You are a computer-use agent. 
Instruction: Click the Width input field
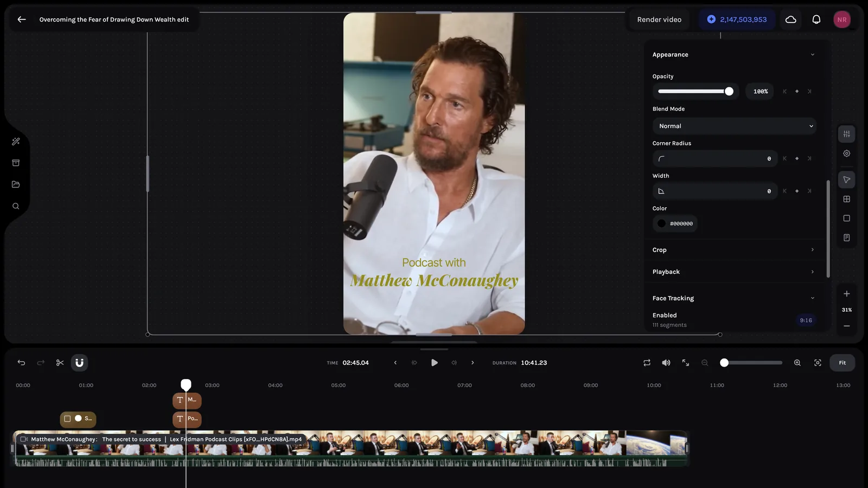pyautogui.click(x=715, y=191)
